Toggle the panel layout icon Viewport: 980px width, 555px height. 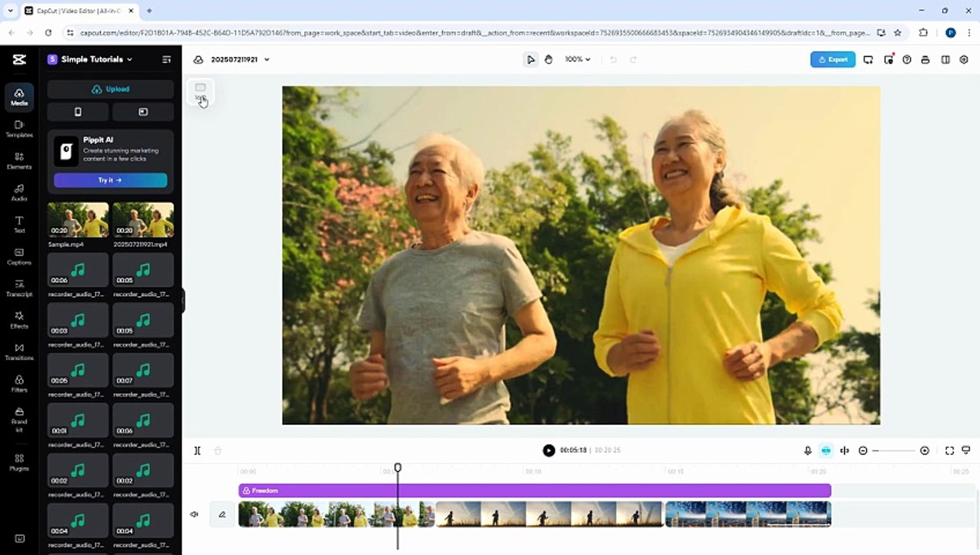(x=945, y=59)
